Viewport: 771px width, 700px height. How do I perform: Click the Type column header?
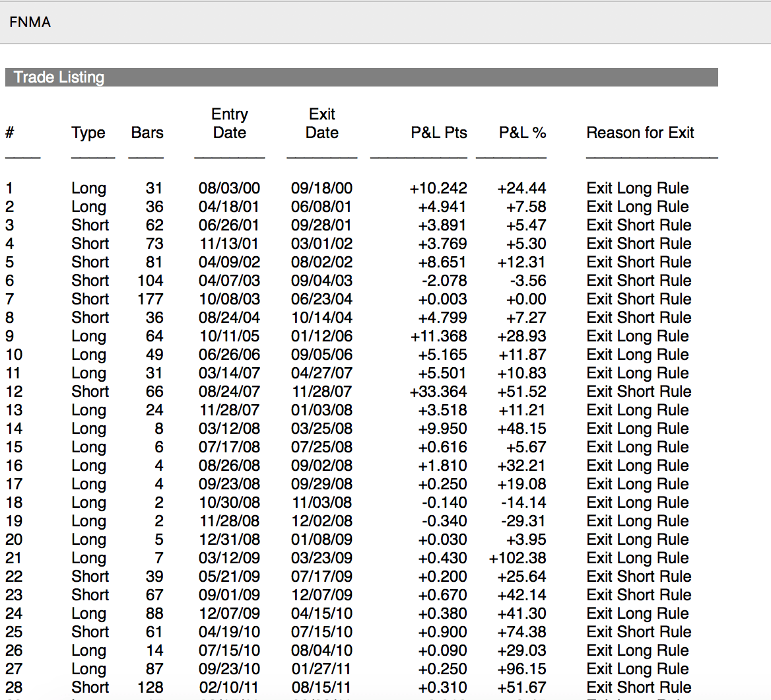coord(88,133)
